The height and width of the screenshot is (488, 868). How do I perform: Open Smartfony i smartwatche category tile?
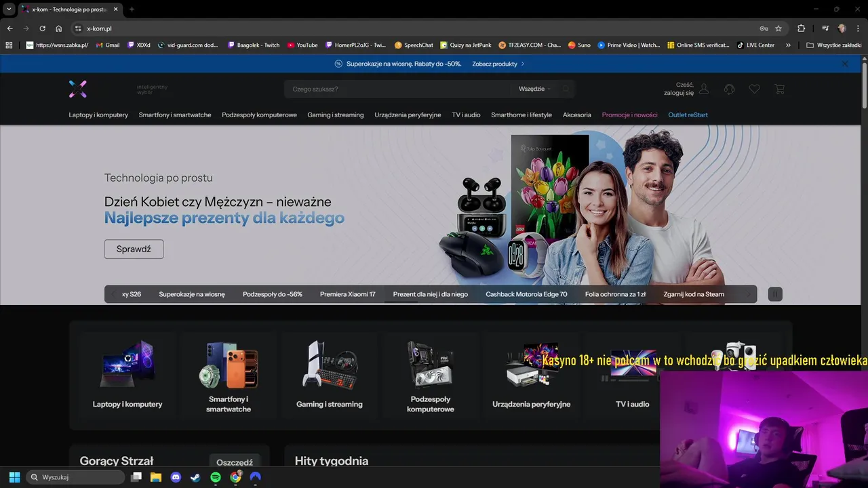[229, 376]
